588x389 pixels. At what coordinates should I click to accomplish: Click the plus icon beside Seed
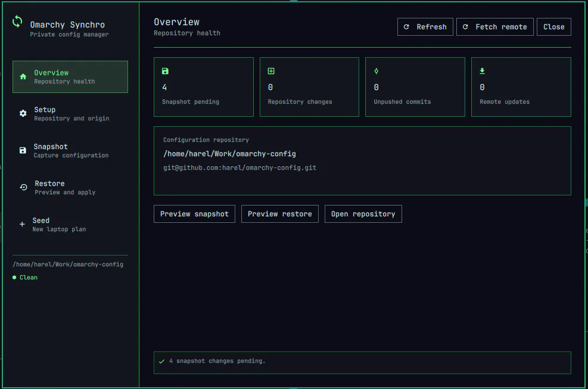pyautogui.click(x=22, y=224)
